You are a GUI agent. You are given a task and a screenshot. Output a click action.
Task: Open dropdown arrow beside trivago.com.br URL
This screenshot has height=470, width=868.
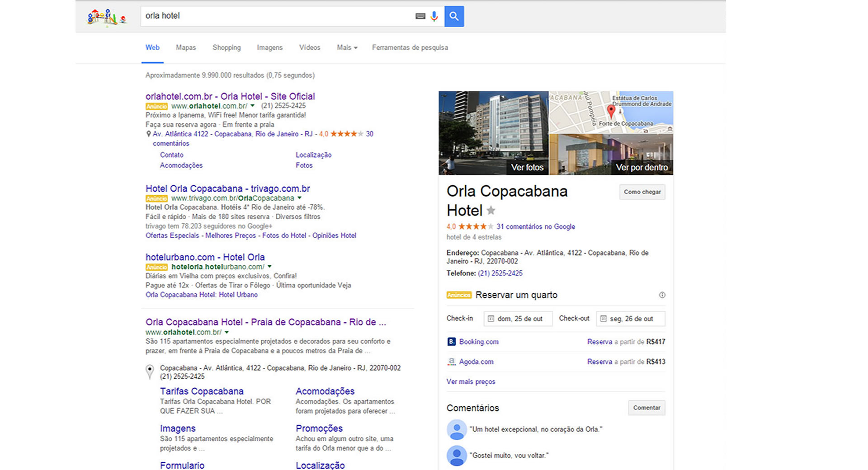(x=299, y=198)
